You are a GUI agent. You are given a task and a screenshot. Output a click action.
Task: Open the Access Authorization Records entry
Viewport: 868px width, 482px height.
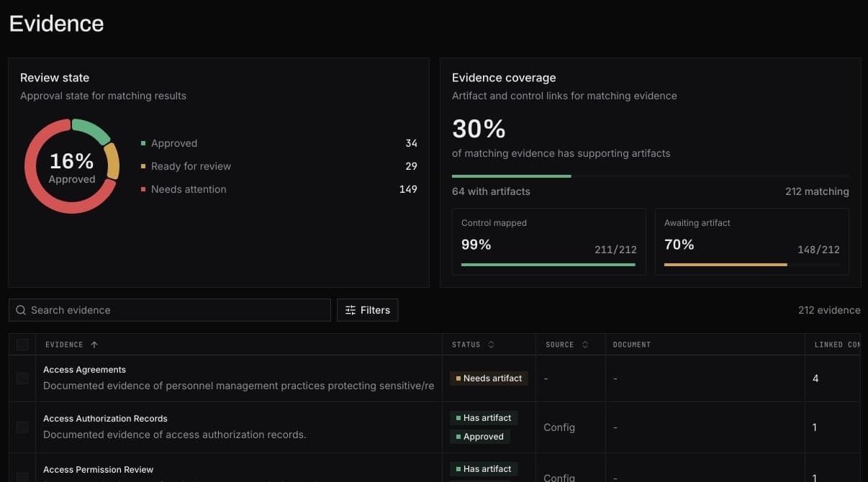pyautogui.click(x=105, y=419)
